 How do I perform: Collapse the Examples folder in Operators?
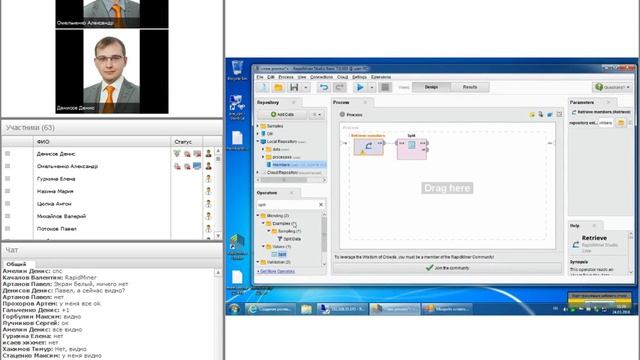(264, 223)
